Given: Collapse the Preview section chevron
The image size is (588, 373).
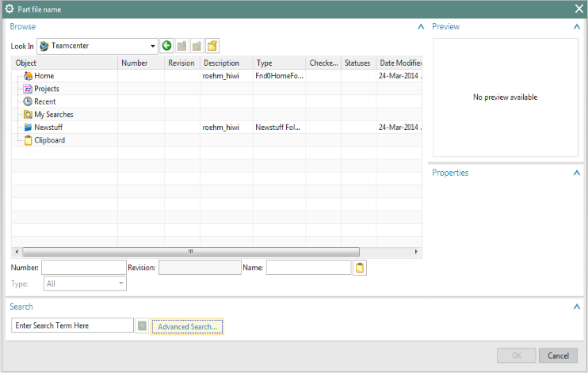Looking at the screenshot, I should pos(577,27).
